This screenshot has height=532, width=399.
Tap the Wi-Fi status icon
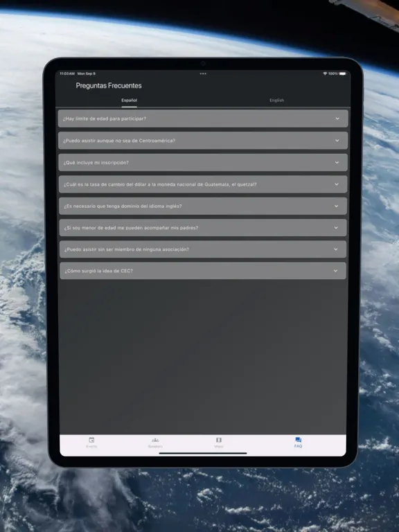[x=325, y=73]
